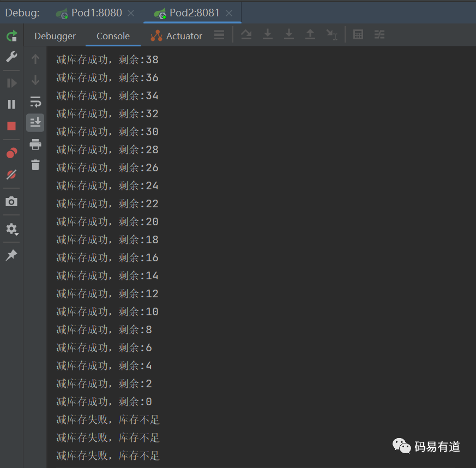Click console line '减库存成功，剩余:20'
Viewport: 476px width, 468px height.
point(107,221)
